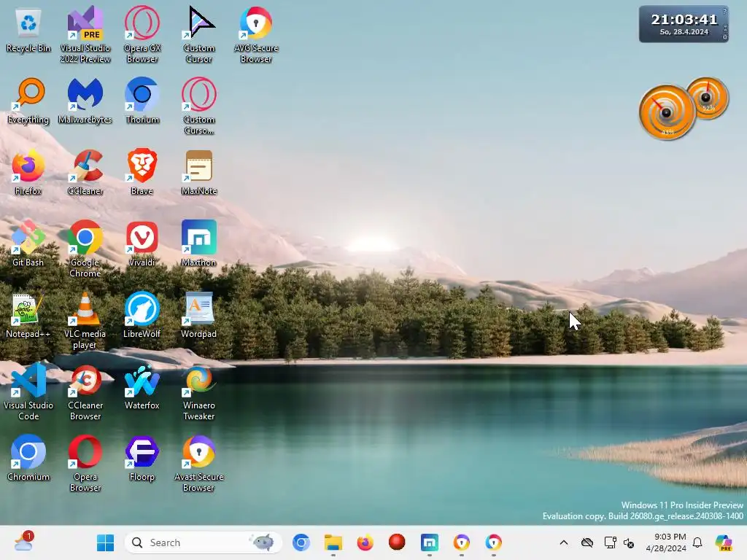The height and width of the screenshot is (560, 747).
Task: Open the Windows Start menu
Action: (x=105, y=542)
